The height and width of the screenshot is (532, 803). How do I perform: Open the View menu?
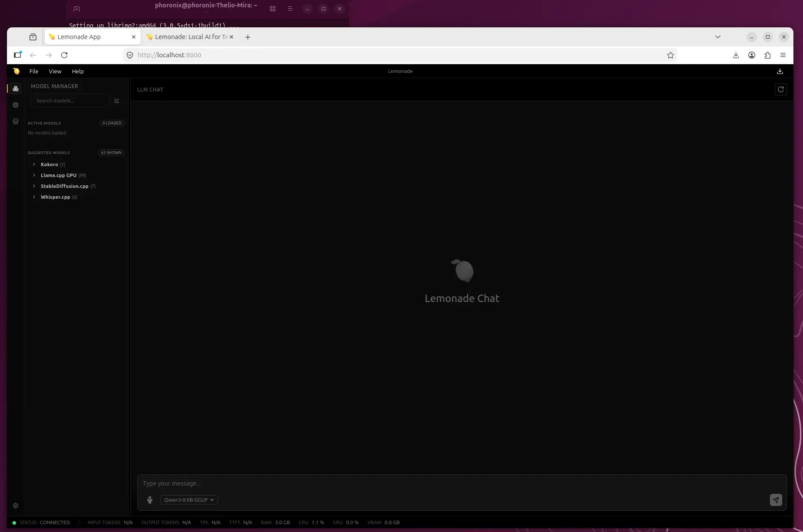[55, 71]
